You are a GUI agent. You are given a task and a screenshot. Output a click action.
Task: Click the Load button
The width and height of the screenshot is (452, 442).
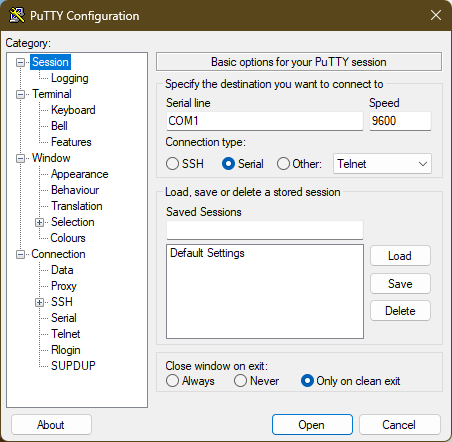tap(400, 256)
